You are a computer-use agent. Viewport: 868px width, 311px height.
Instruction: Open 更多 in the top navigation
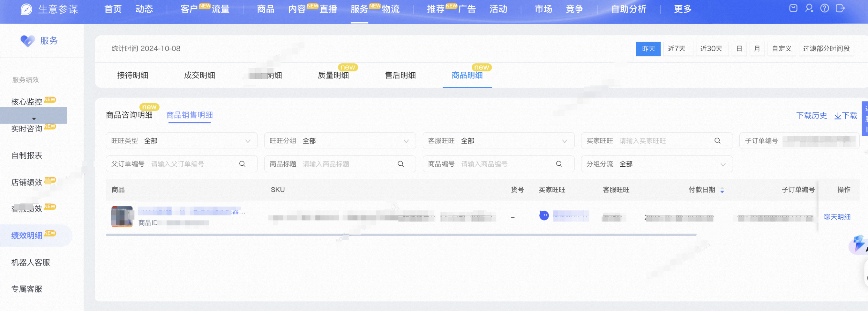(683, 9)
